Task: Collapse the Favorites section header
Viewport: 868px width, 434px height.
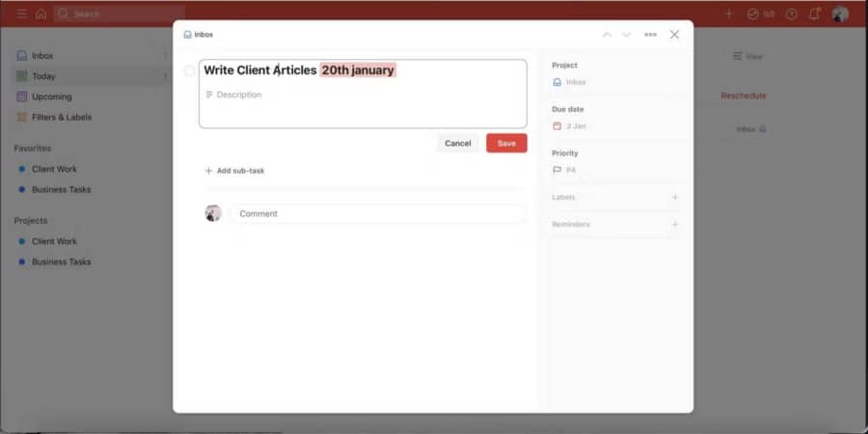Action: tap(33, 149)
